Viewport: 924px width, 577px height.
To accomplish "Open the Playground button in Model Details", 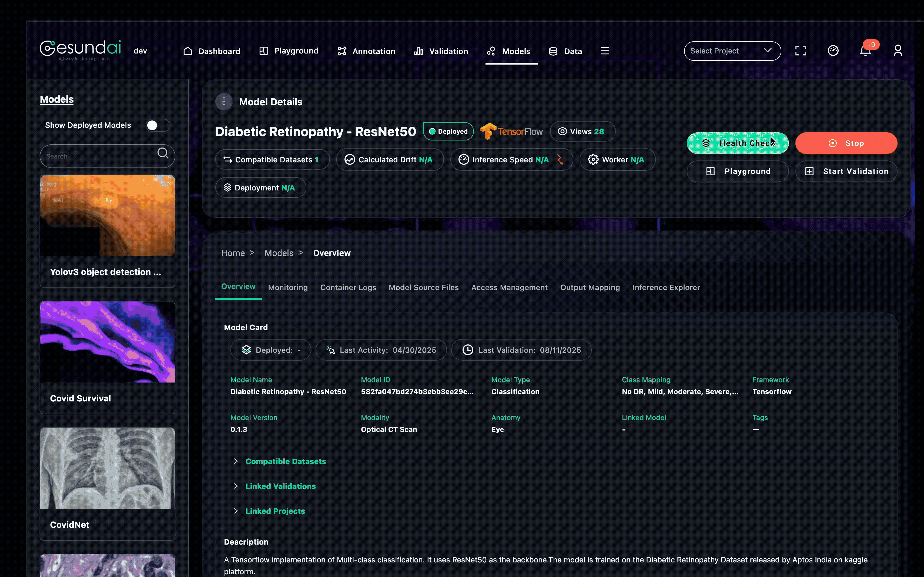I will coord(737,171).
